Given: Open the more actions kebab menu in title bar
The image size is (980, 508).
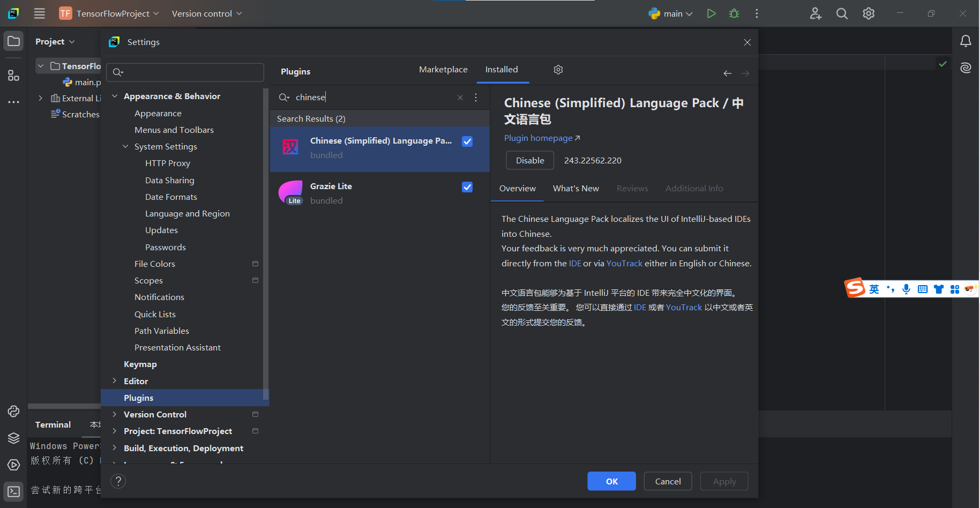Looking at the screenshot, I should [757, 13].
